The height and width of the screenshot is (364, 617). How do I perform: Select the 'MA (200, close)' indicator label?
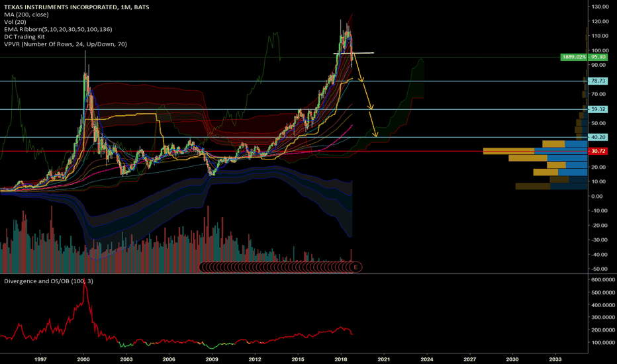click(x=26, y=15)
